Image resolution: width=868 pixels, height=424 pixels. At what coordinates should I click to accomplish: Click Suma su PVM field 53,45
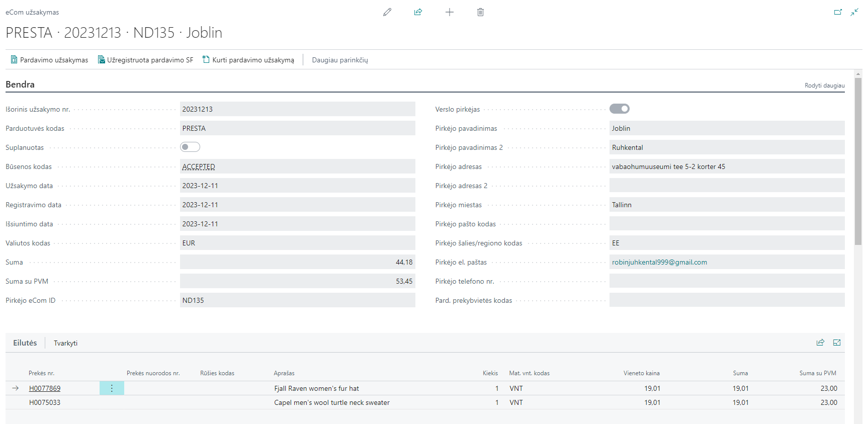pyautogui.click(x=298, y=281)
